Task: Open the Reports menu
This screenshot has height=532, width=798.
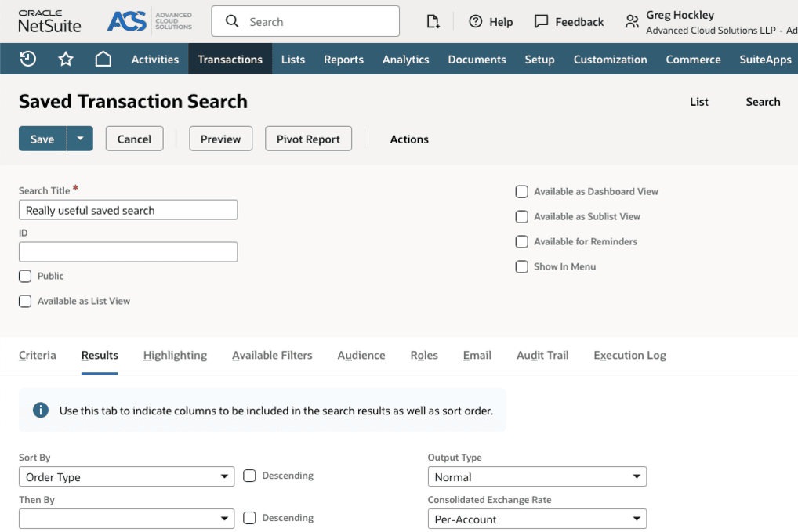Action: click(x=343, y=59)
